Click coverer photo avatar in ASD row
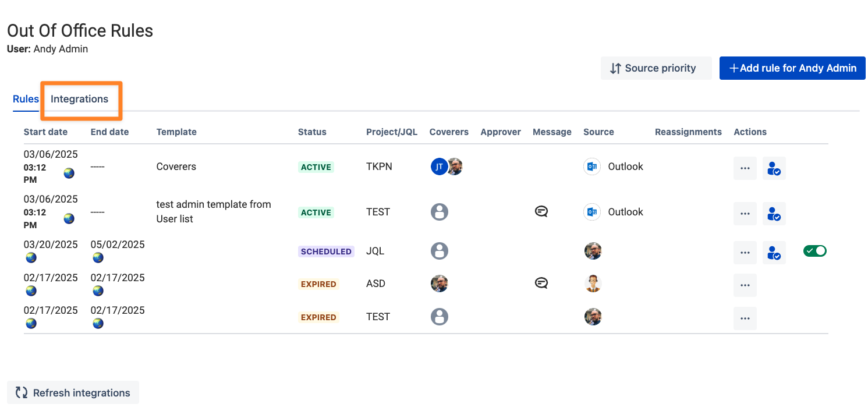 [x=440, y=284]
